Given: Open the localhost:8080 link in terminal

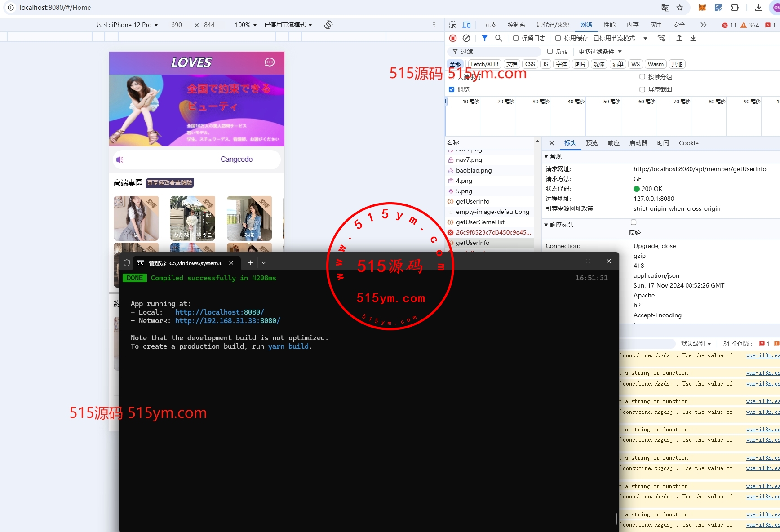Looking at the screenshot, I should coord(219,312).
